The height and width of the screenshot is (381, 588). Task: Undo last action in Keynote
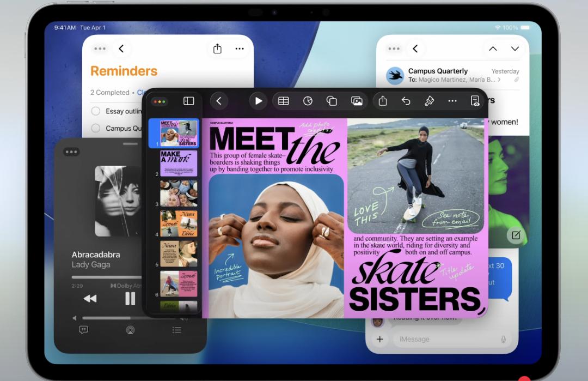click(x=406, y=101)
